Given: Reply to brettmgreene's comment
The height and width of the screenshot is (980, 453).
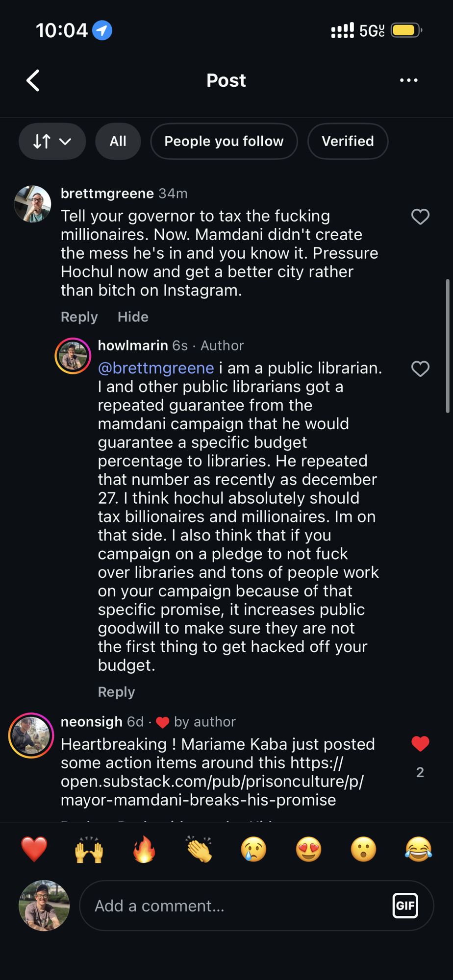Looking at the screenshot, I should pyautogui.click(x=79, y=317).
